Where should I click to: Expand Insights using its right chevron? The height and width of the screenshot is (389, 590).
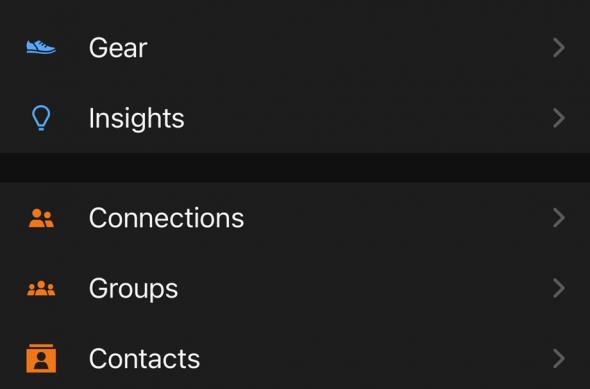click(559, 118)
